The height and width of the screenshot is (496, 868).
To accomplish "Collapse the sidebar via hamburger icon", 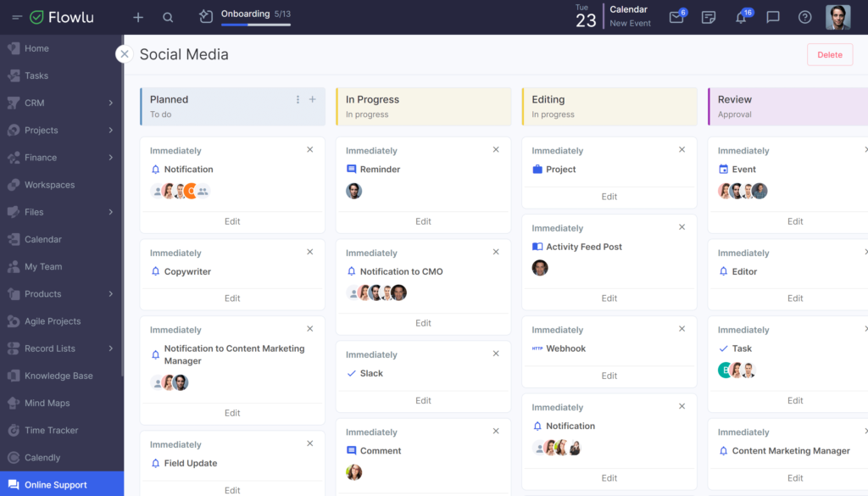I will pyautogui.click(x=17, y=17).
